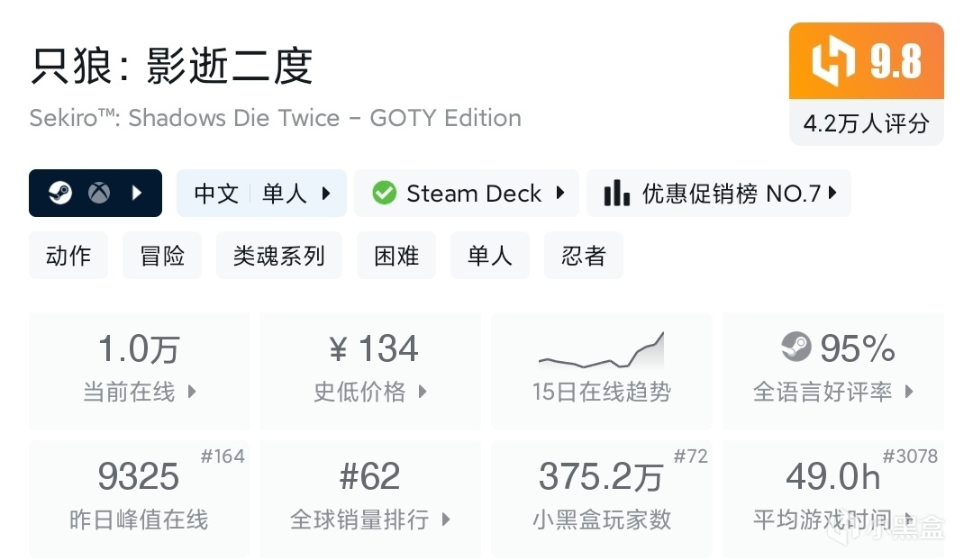
Task: Select the 类魂系列 tag
Action: 278,256
